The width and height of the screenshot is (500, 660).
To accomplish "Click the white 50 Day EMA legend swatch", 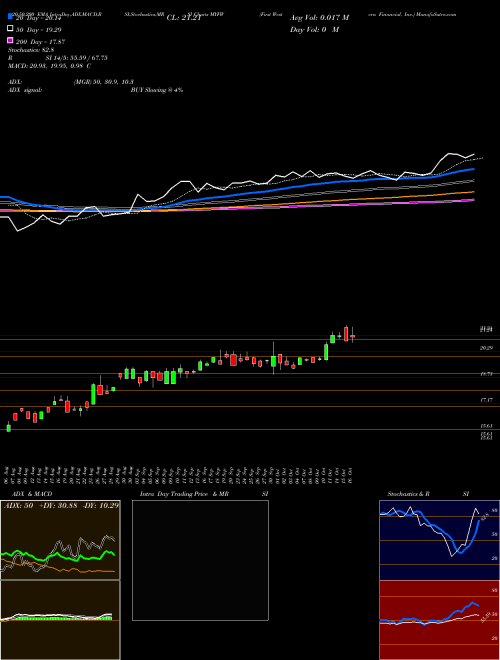I will tap(10, 29).
